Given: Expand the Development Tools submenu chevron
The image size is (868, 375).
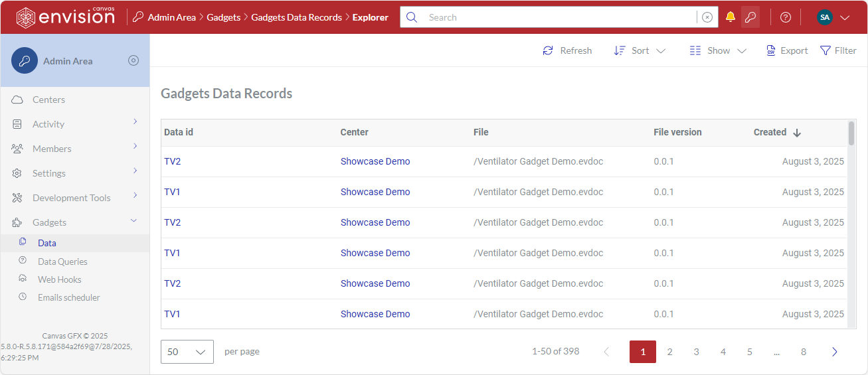Looking at the screenshot, I should 135,195.
